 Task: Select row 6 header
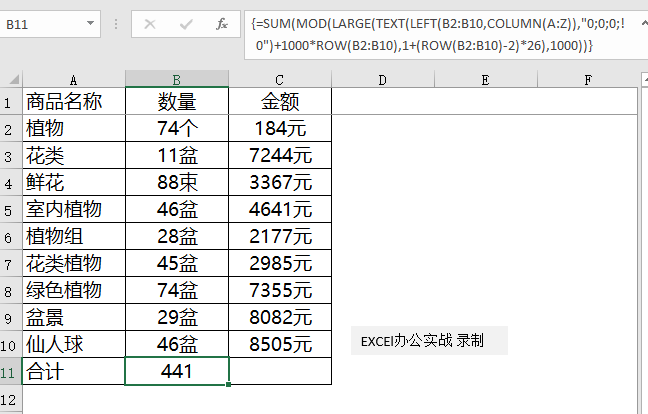9,236
